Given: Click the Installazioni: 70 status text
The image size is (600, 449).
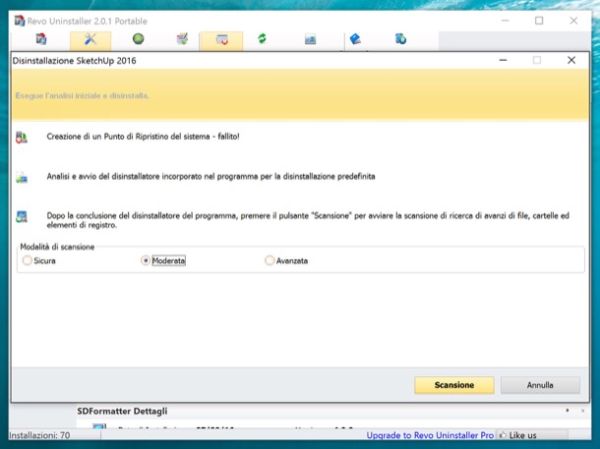Looking at the screenshot, I should click(39, 435).
